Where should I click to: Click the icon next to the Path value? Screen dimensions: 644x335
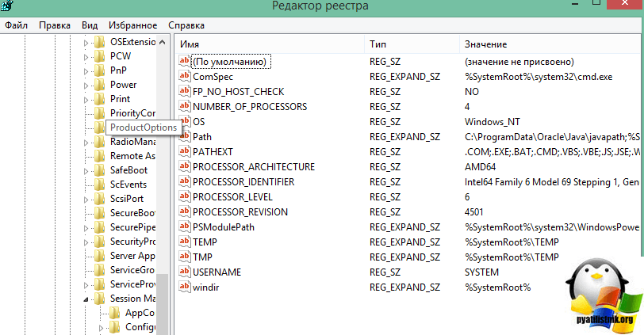coord(185,137)
